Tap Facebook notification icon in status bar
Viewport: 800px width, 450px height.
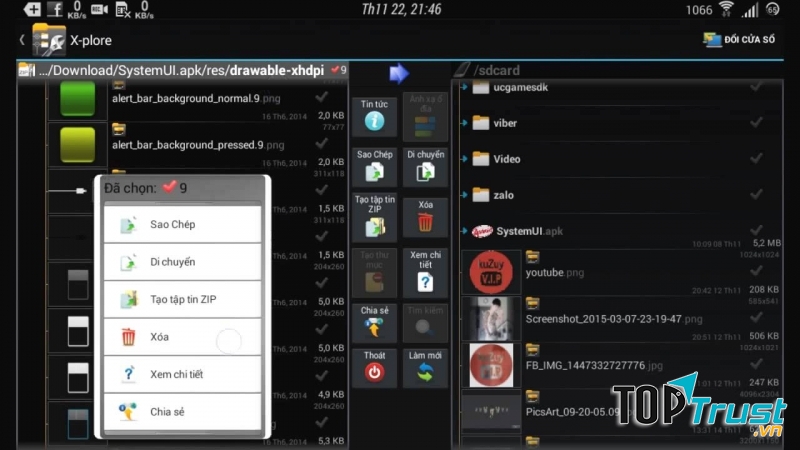coord(55,9)
